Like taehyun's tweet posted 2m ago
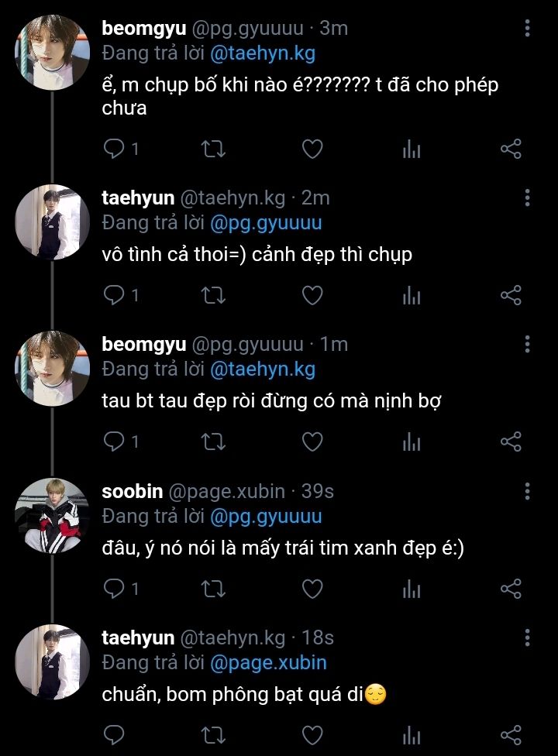 (x=312, y=295)
